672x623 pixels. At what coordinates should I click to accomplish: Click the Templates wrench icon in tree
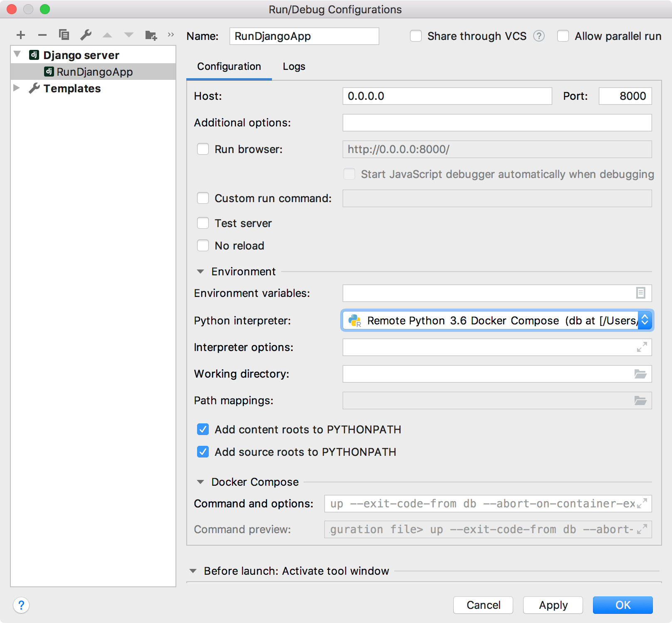click(x=34, y=88)
